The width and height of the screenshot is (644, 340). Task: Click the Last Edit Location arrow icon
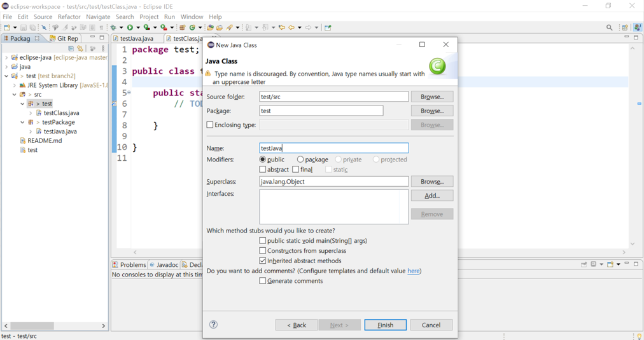282,27
